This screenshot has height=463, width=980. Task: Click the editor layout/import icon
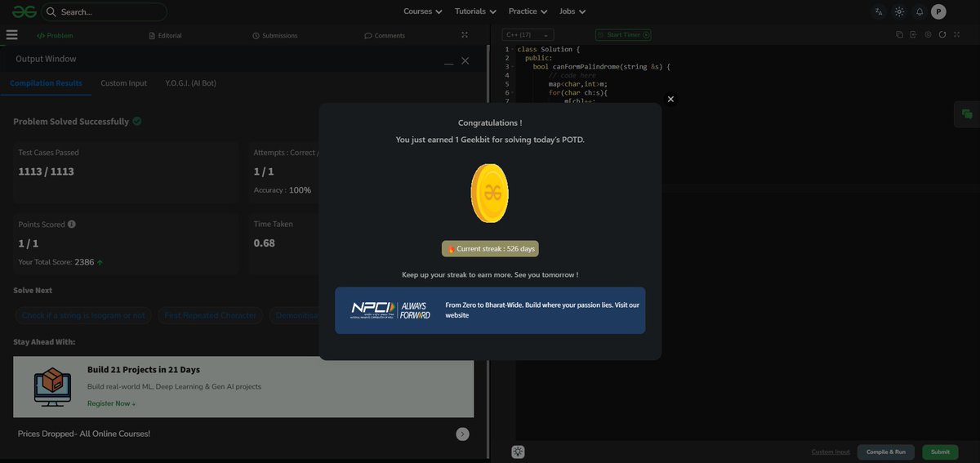914,35
